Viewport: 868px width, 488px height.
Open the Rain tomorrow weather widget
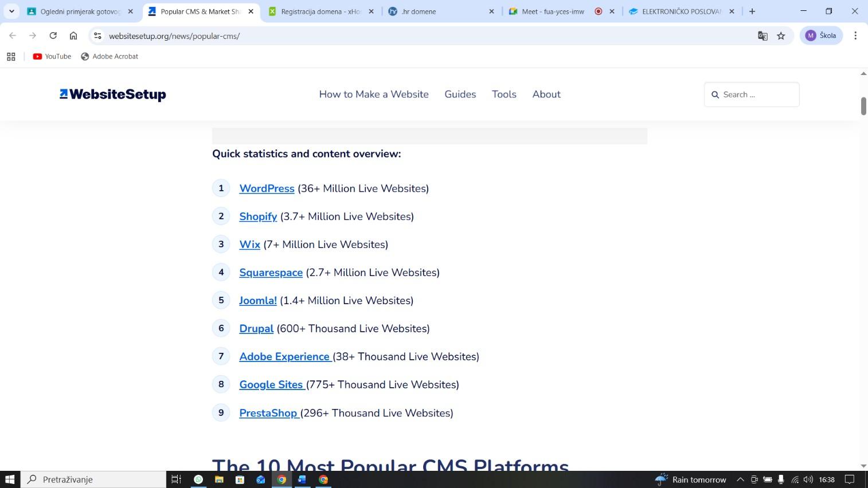point(690,479)
